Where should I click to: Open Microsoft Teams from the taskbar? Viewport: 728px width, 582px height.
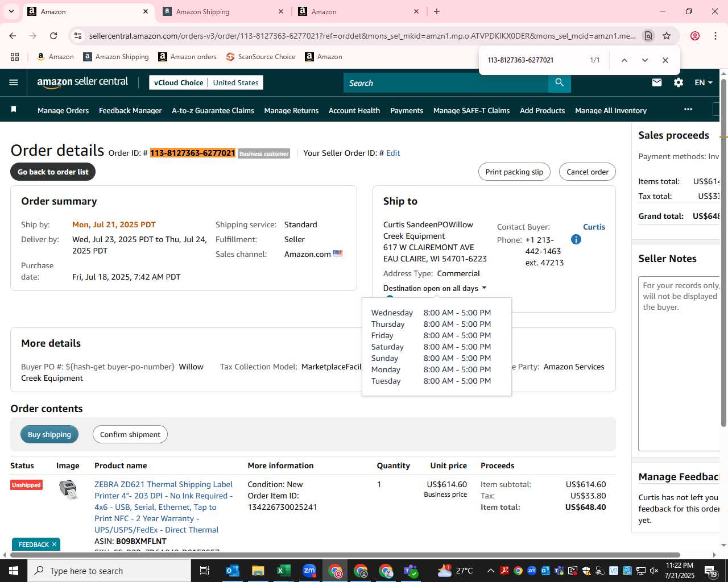point(411,571)
